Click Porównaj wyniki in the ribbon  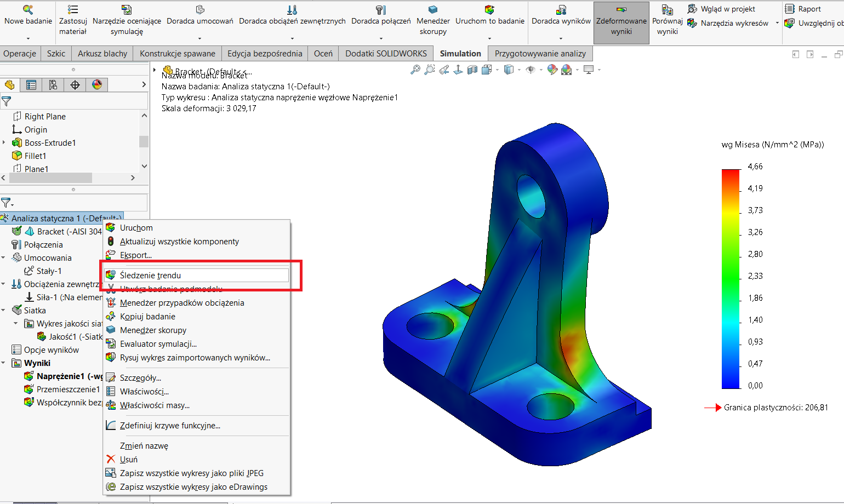tap(668, 20)
